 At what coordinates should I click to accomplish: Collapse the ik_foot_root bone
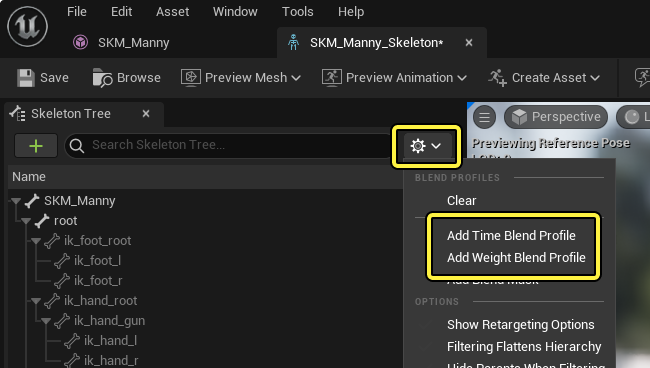coord(36,241)
